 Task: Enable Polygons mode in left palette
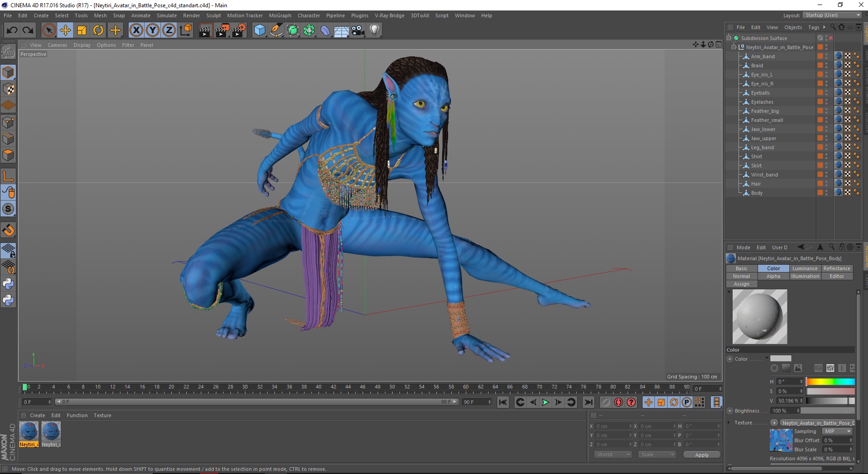(x=8, y=155)
